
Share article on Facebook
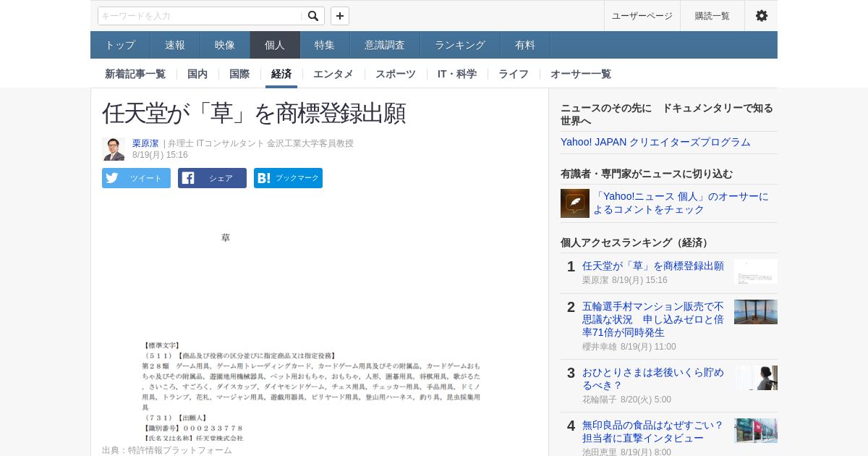212,178
